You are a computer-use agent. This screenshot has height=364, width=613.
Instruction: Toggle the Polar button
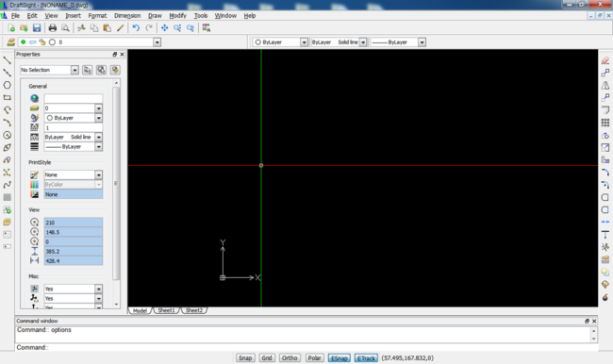(314, 357)
